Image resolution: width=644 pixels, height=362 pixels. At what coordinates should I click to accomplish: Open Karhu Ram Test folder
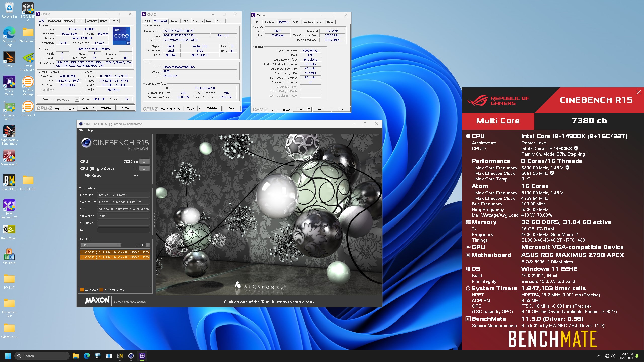pyautogui.click(x=9, y=308)
